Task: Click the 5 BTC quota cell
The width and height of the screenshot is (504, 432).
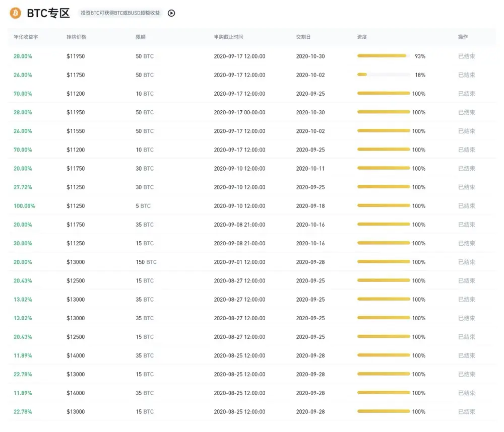Action: (143, 206)
